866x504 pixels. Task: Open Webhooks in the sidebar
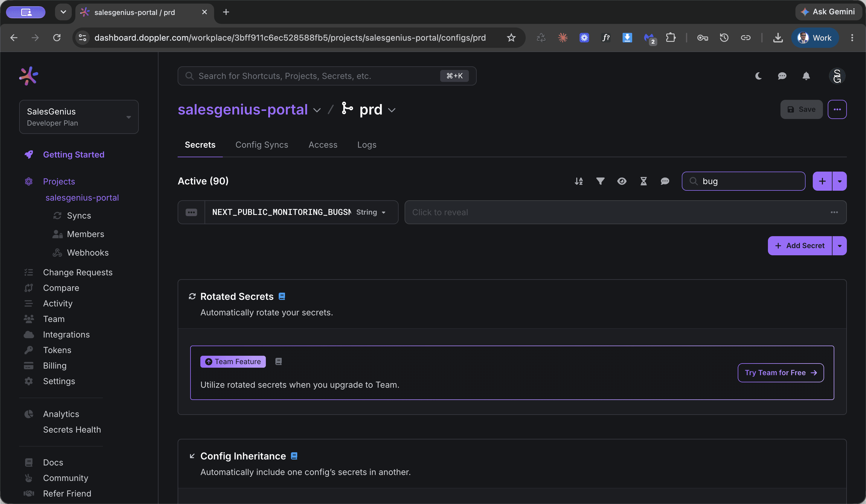pyautogui.click(x=88, y=253)
